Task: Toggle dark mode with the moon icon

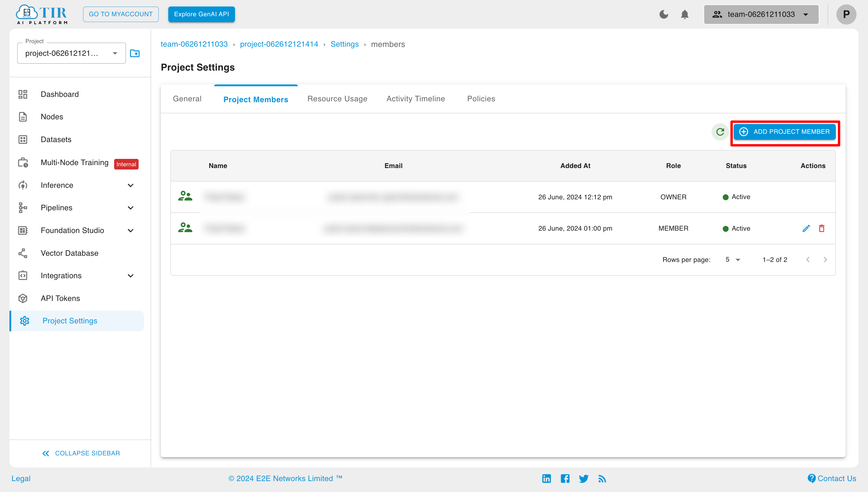Action: [664, 14]
